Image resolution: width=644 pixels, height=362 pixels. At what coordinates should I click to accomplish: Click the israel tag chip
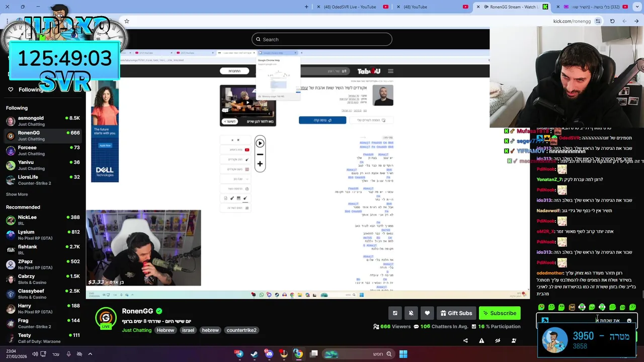[x=188, y=330]
